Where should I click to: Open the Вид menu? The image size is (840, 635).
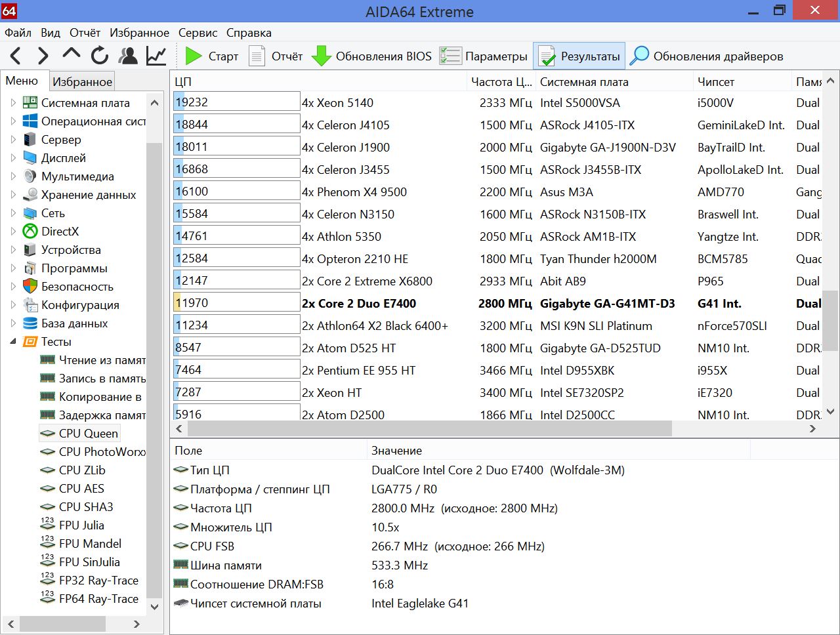coord(51,32)
